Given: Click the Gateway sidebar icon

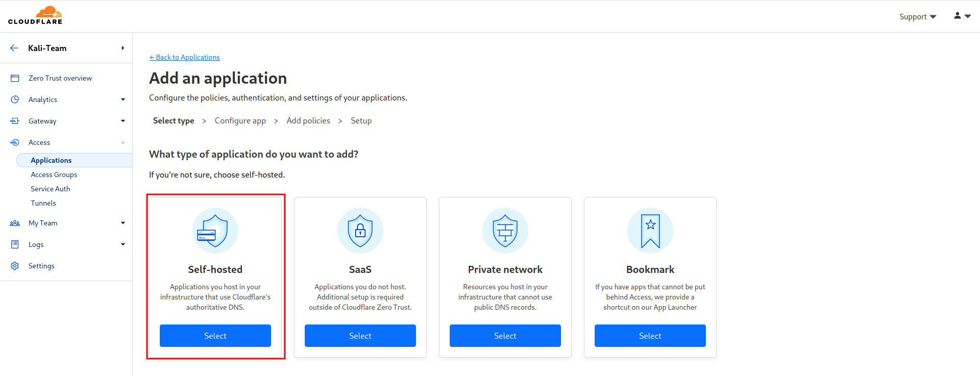Looking at the screenshot, I should [15, 121].
